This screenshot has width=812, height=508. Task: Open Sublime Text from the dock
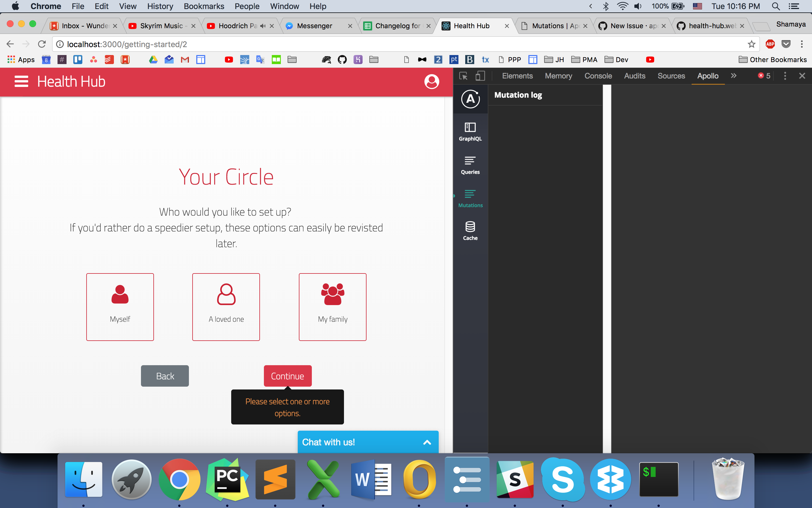click(x=275, y=479)
